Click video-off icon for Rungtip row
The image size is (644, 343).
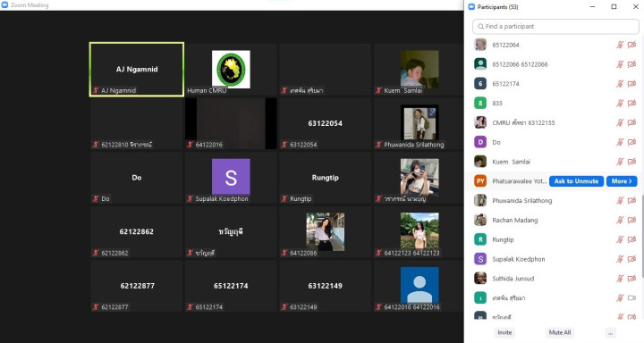[x=631, y=239]
